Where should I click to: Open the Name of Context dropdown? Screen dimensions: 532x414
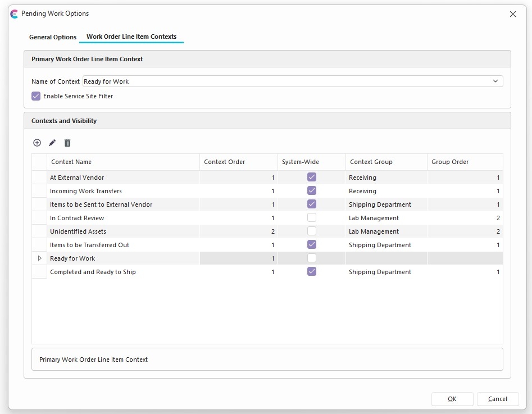pos(495,81)
